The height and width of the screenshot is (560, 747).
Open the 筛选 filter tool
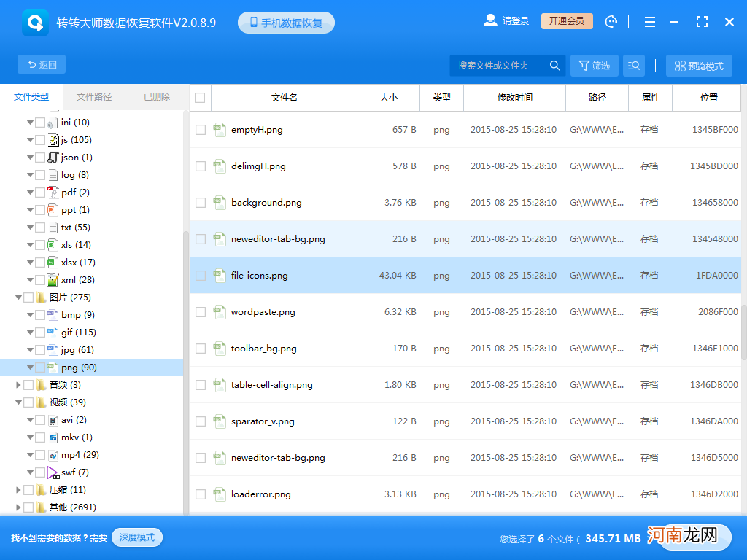tap(594, 65)
